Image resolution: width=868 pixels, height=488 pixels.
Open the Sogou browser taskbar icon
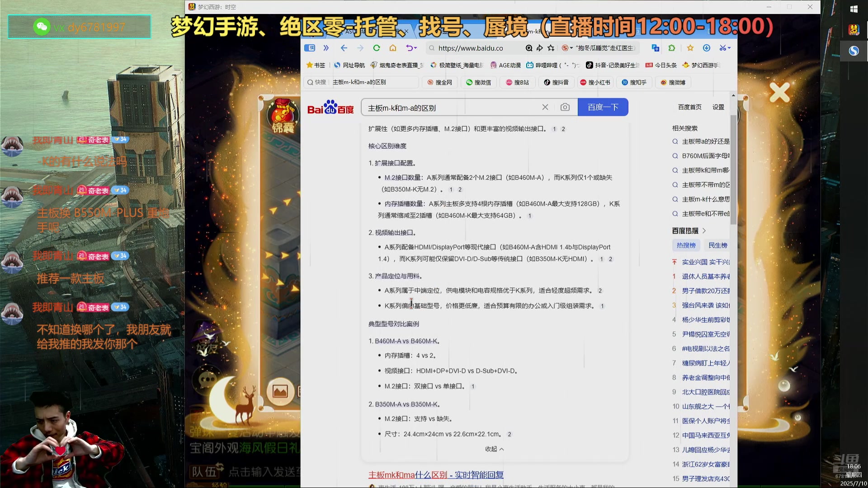(x=854, y=51)
